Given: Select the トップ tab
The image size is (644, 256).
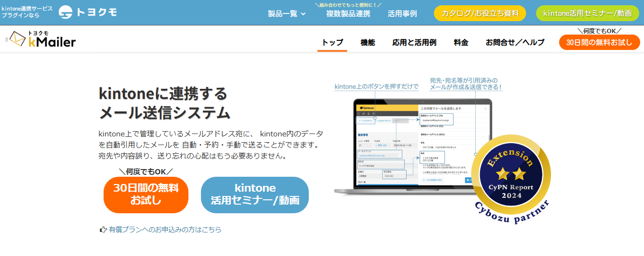Looking at the screenshot, I should coord(332,42).
